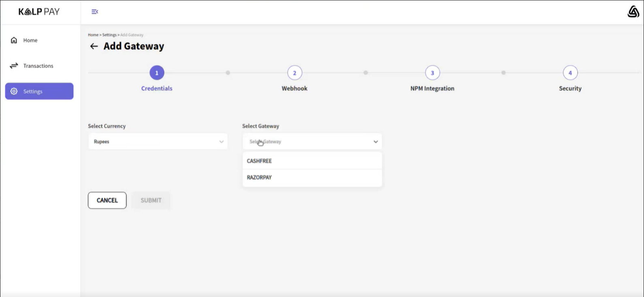Click the Kalp Pay logo
The width and height of the screenshot is (644, 297).
pos(39,12)
